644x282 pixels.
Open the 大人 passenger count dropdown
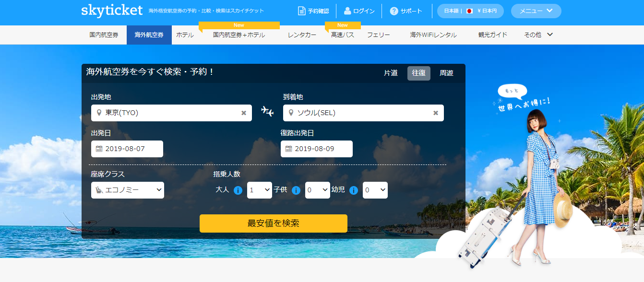260,190
